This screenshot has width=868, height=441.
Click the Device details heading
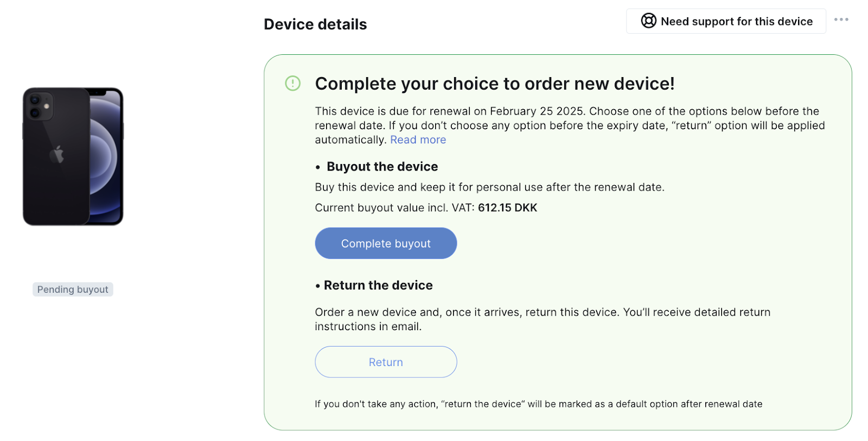pyautogui.click(x=315, y=24)
